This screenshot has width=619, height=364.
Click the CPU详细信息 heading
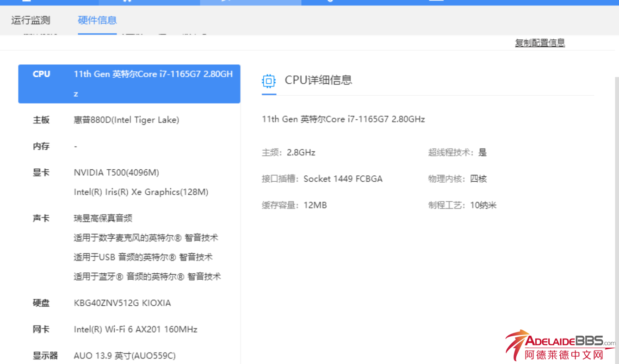318,80
